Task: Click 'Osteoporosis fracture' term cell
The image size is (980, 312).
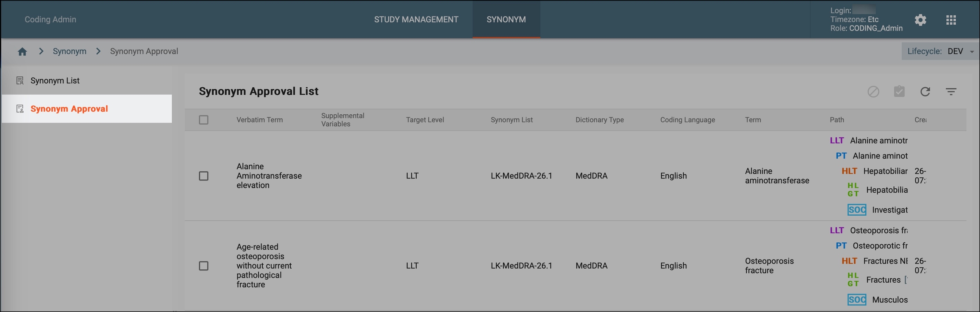Action: (769, 266)
